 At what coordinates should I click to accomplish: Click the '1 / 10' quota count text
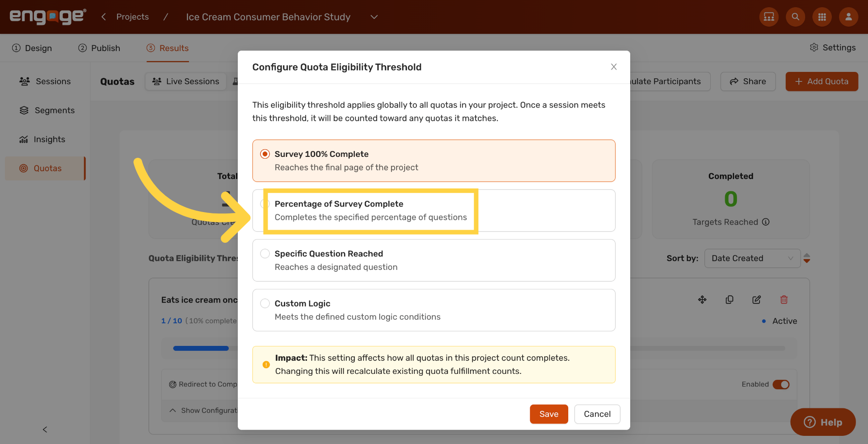pos(172,321)
